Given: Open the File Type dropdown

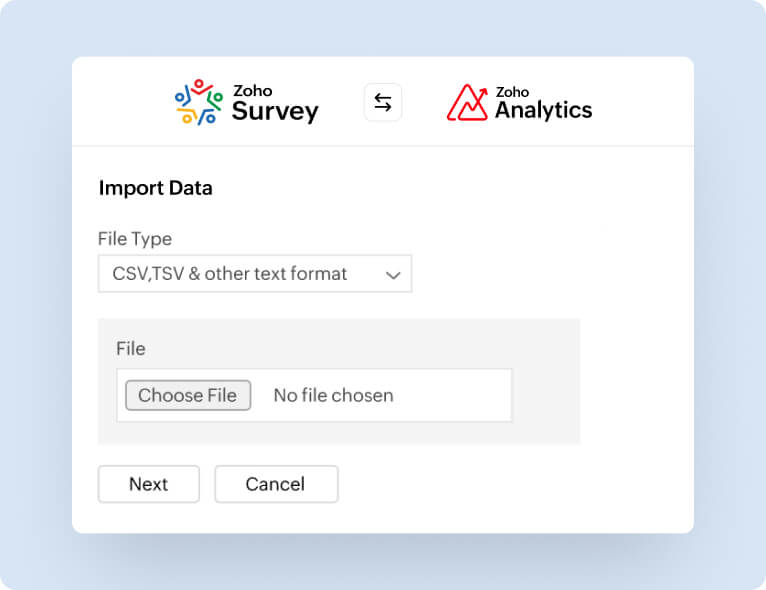Looking at the screenshot, I should [254, 274].
